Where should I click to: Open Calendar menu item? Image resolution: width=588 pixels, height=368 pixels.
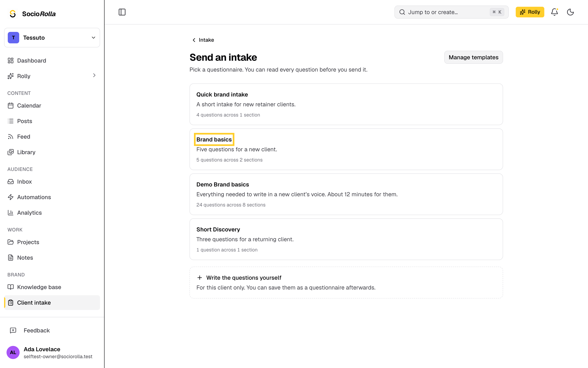click(52, 106)
